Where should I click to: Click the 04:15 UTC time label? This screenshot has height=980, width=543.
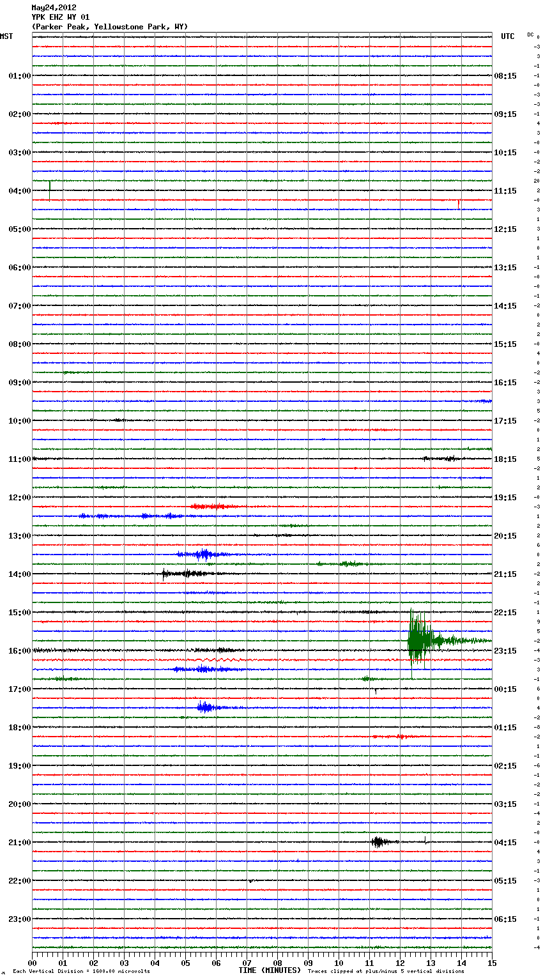pyautogui.click(x=505, y=843)
